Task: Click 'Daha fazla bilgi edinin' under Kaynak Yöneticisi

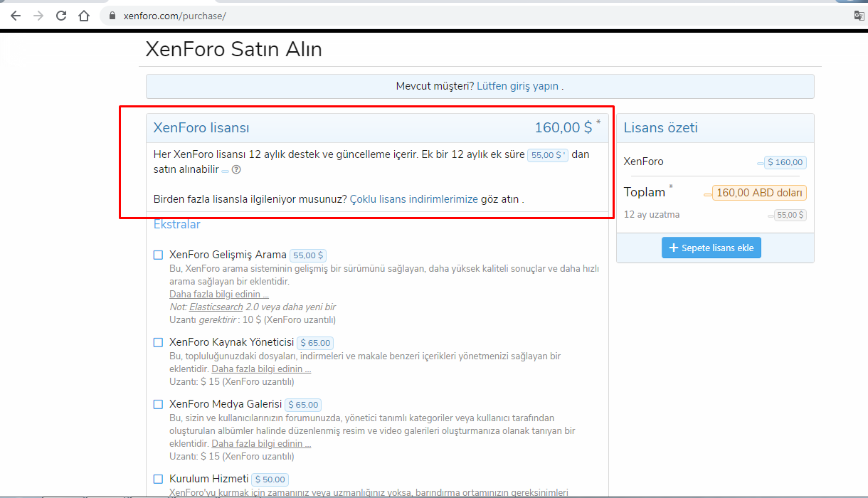Action: coord(261,369)
